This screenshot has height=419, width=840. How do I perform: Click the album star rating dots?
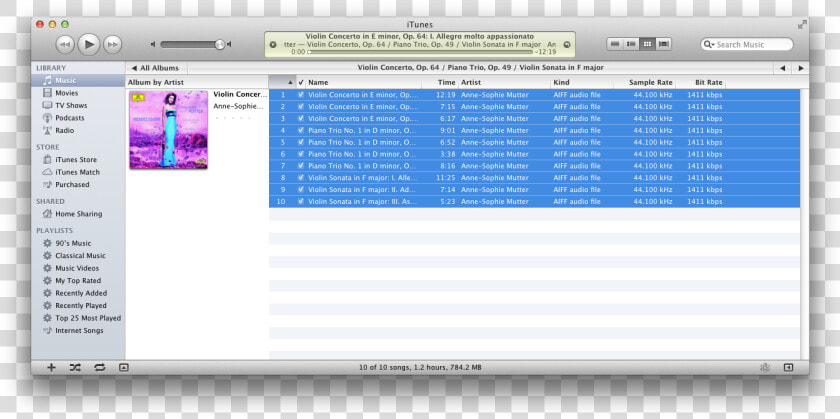[x=232, y=118]
